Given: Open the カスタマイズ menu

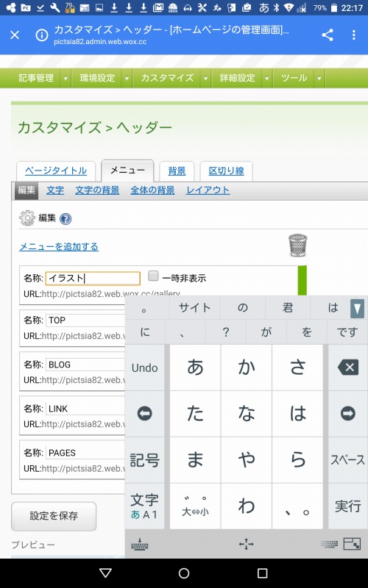Looking at the screenshot, I should (167, 78).
